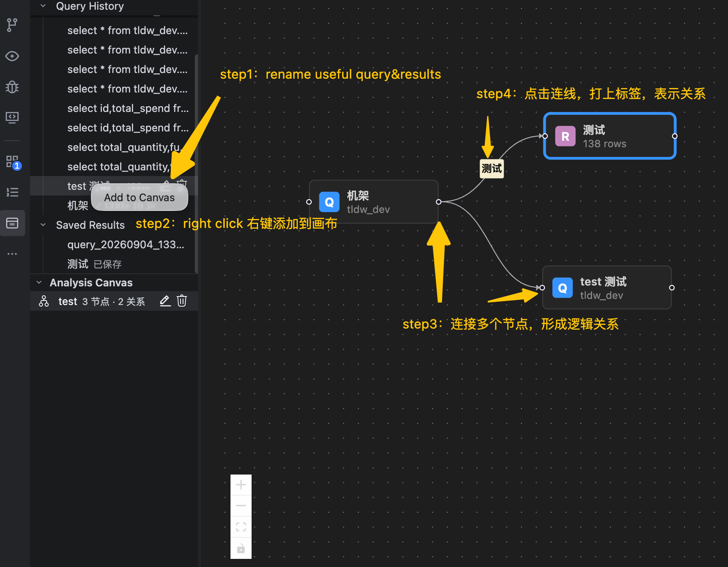
Task: Open the debug bug icon in sidebar
Action: (x=12, y=87)
